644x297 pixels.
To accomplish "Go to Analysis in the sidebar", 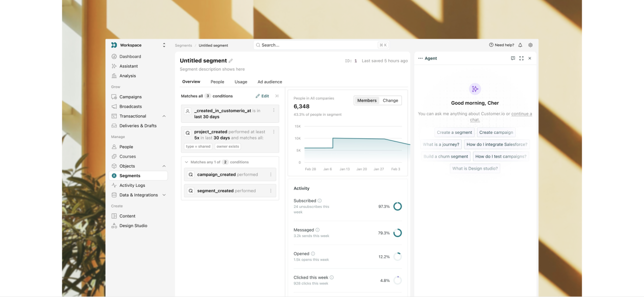I will tap(127, 76).
